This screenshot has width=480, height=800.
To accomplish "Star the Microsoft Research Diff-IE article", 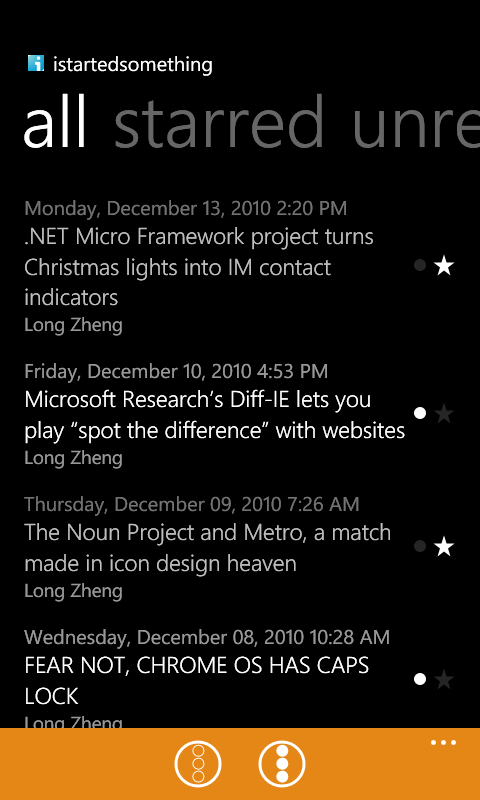I will point(444,413).
